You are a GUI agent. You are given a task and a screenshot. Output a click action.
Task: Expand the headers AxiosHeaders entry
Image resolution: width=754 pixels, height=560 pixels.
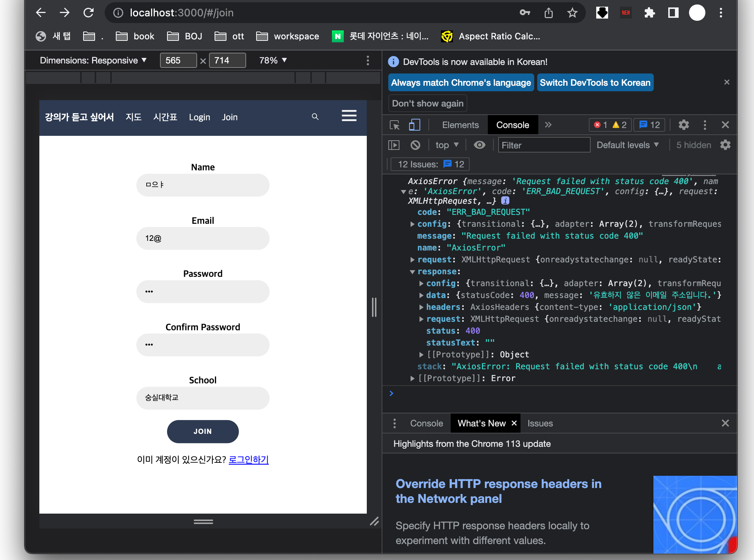click(421, 307)
